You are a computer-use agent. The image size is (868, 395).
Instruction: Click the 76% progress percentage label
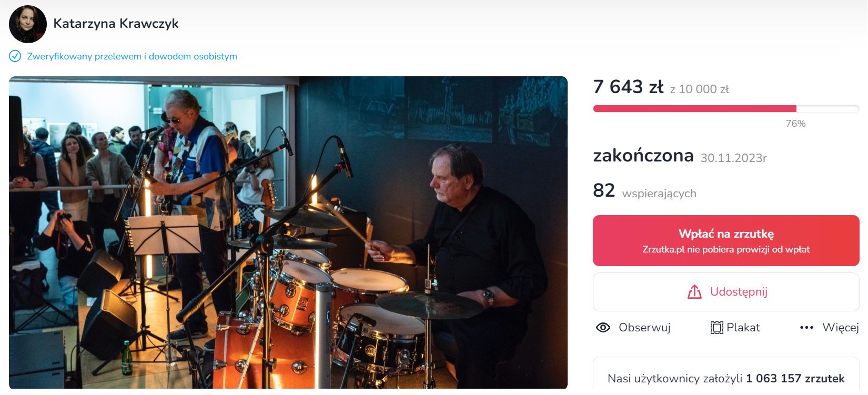[795, 124]
